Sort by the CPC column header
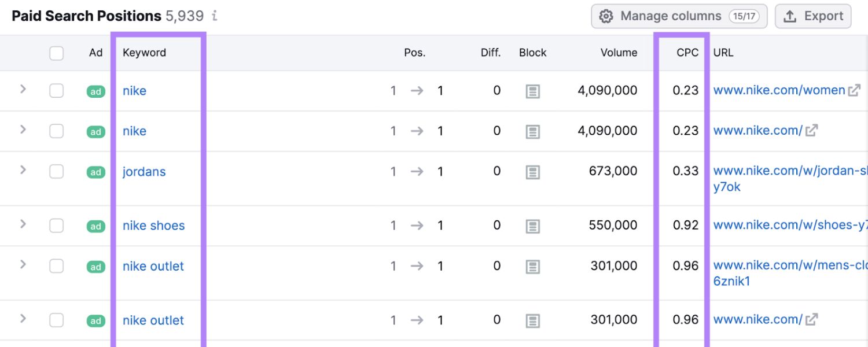Image resolution: width=868 pixels, height=347 pixels. tap(687, 53)
